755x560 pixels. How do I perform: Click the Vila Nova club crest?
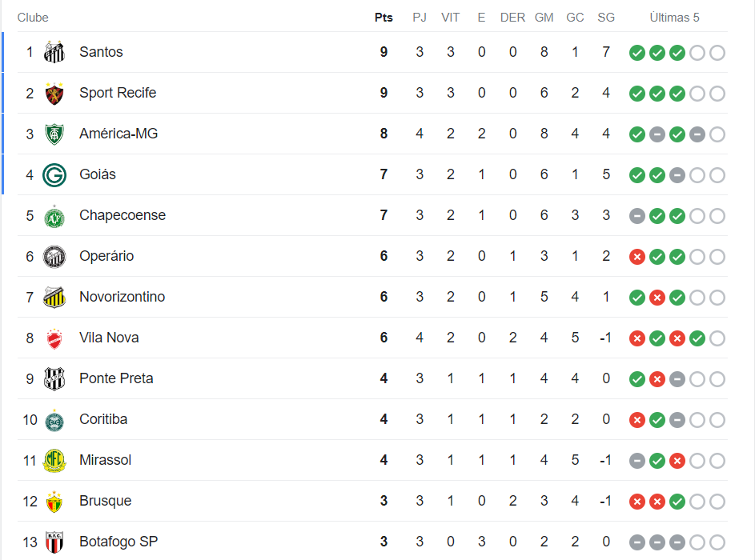pos(54,338)
